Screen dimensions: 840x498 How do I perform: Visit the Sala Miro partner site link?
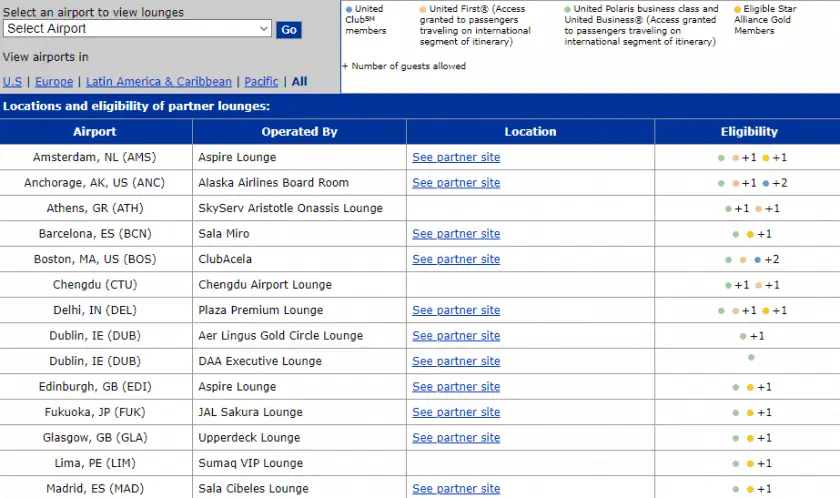tap(456, 234)
